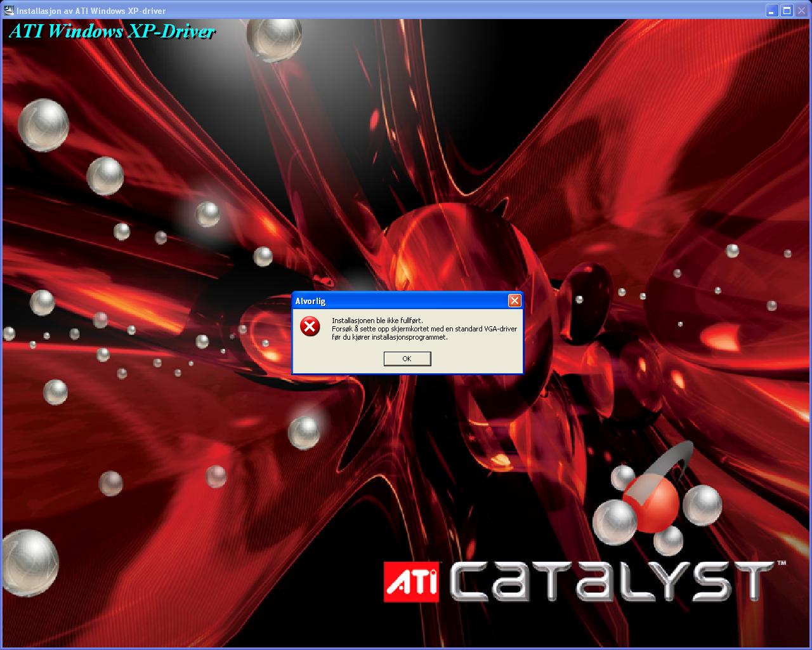
Task: Click the line mentioning 'standard VGA-driver'
Action: tap(424, 329)
